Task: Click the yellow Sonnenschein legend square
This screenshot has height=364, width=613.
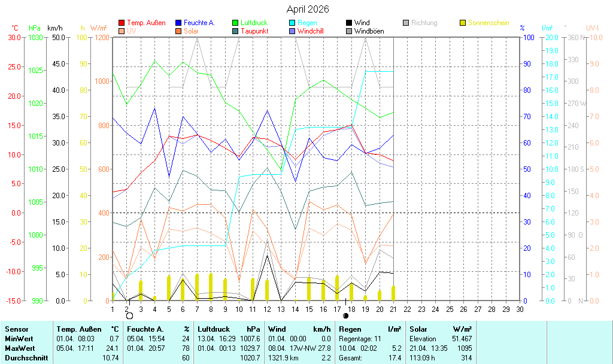Action: click(x=463, y=23)
